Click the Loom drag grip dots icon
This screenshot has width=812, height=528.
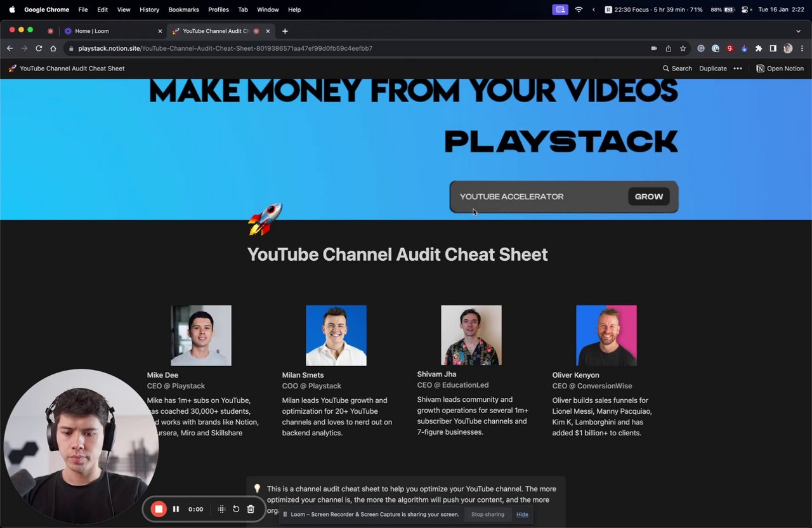221,509
